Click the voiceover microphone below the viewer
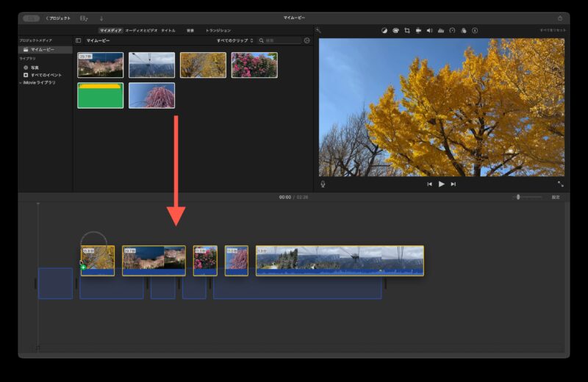This screenshot has height=382, width=588. coord(323,184)
